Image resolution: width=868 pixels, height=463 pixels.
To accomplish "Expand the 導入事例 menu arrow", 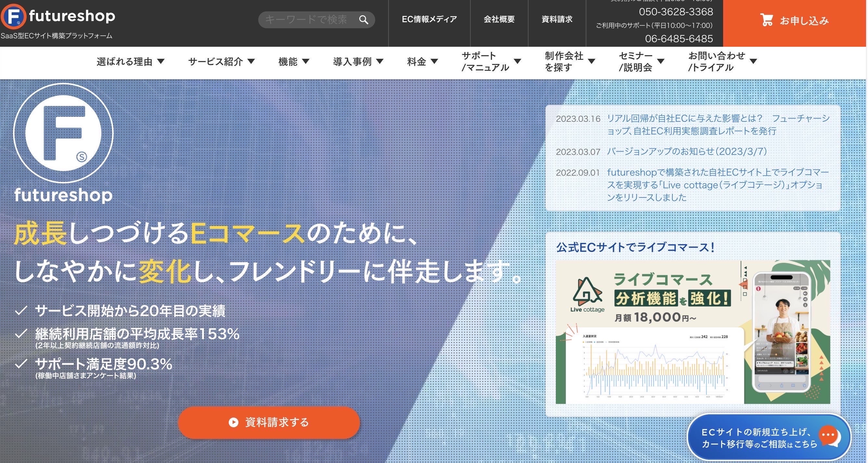I will click(380, 61).
